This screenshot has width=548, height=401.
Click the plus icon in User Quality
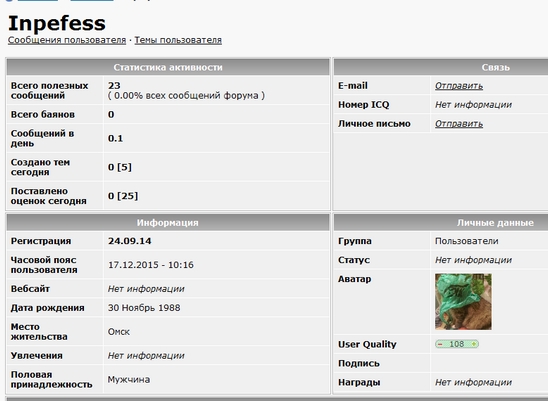click(474, 344)
